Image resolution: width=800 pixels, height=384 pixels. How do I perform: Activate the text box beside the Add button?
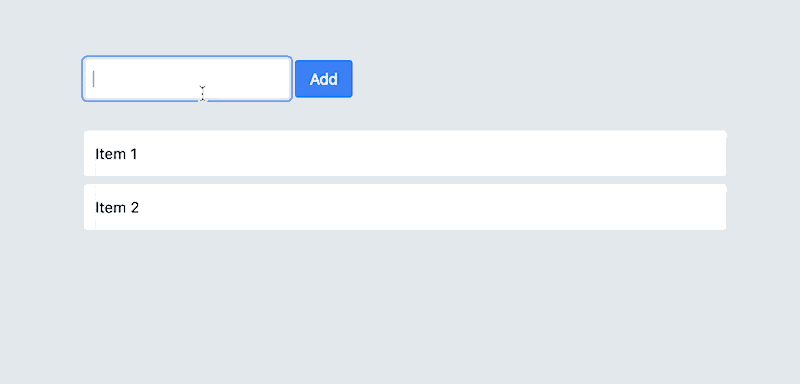tap(187, 79)
